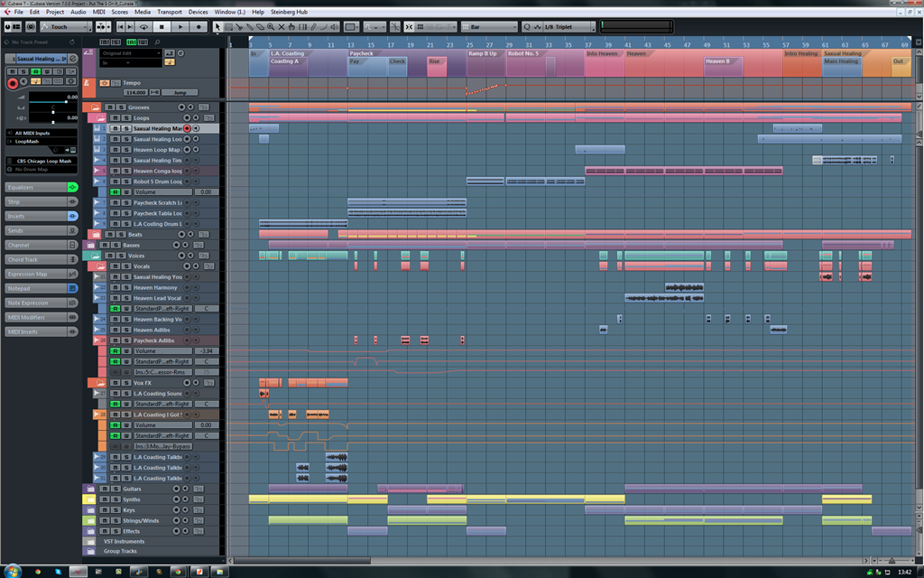Click the Iterative Quantize Q icon
The width and height of the screenshot is (924, 578).
527,26
